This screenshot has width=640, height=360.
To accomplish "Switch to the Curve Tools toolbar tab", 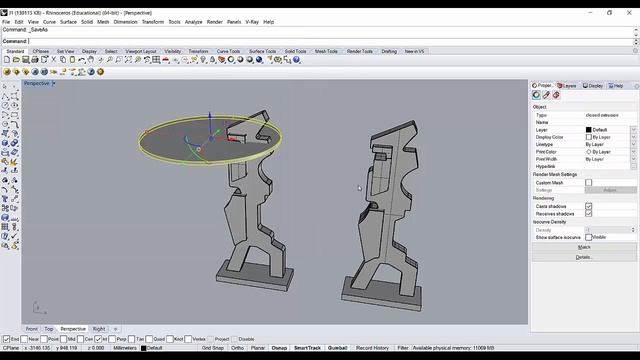I will [x=228, y=51].
